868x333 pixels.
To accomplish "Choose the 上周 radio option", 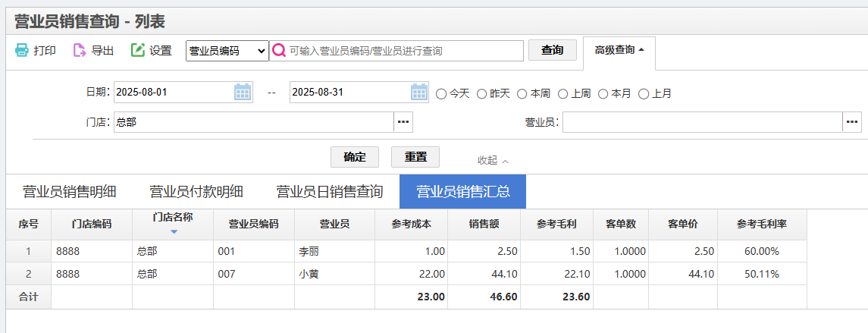I will [x=563, y=94].
